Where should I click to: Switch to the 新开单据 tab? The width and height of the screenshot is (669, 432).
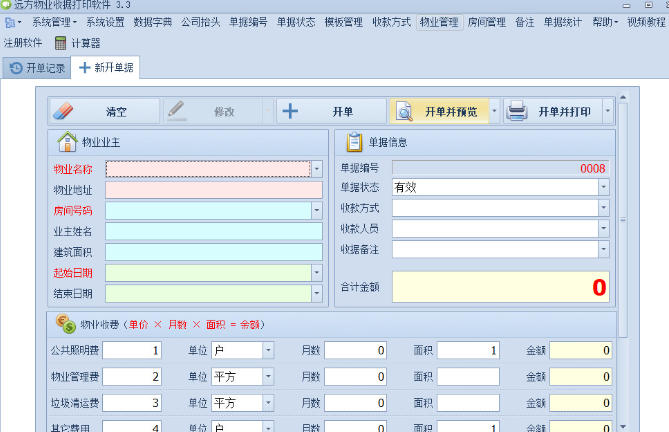pos(105,67)
